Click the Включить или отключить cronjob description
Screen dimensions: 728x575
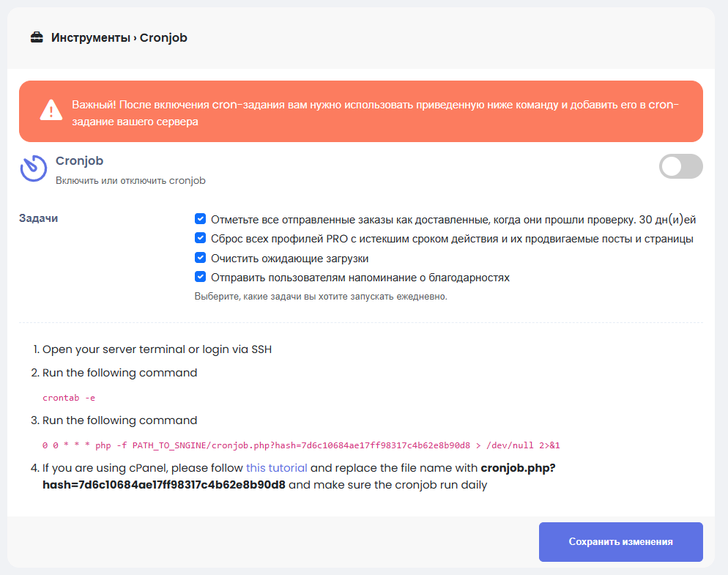pyautogui.click(x=130, y=180)
